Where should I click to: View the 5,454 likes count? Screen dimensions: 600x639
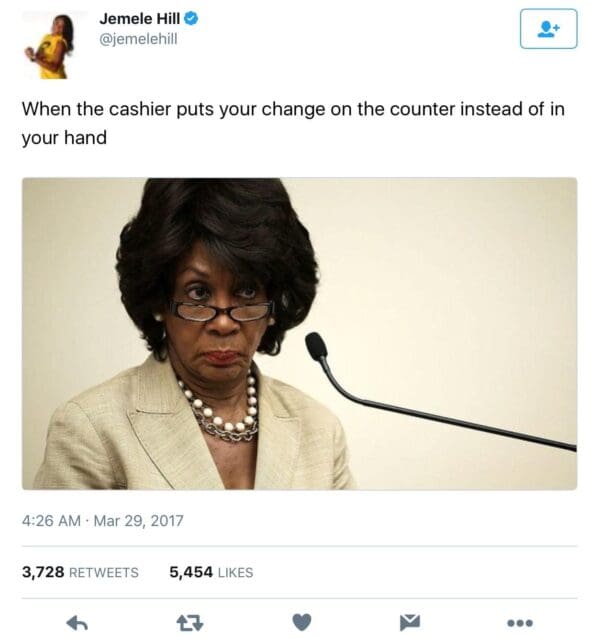[x=191, y=572]
